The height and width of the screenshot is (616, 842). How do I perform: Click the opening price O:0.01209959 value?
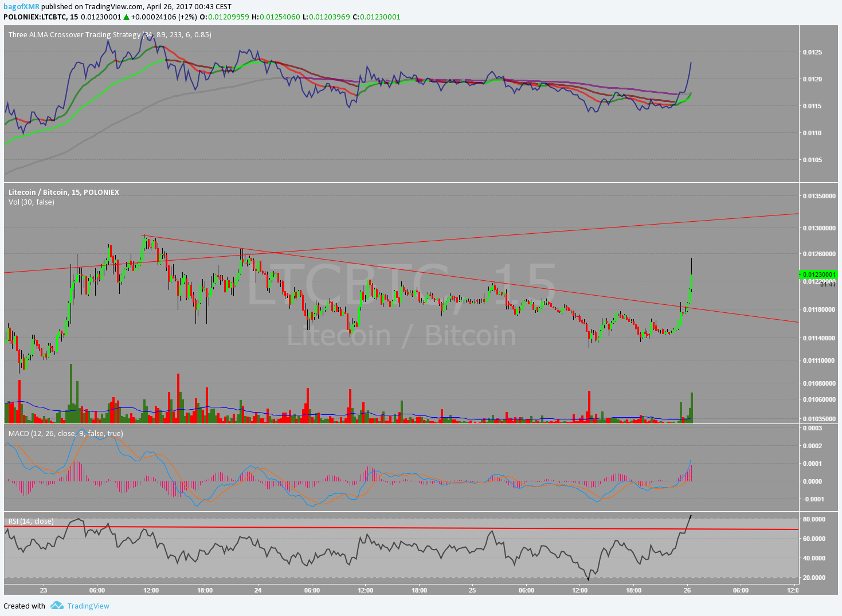point(225,17)
